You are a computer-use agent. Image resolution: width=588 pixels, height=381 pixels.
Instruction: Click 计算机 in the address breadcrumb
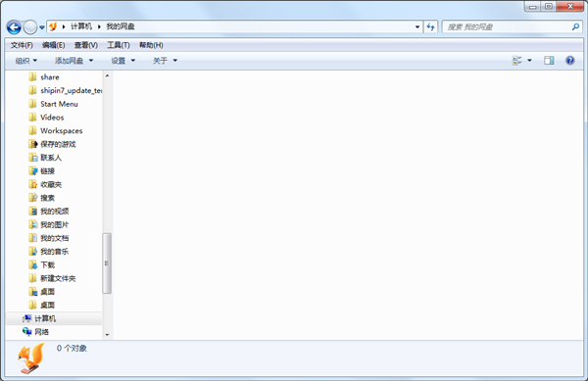[x=81, y=26]
